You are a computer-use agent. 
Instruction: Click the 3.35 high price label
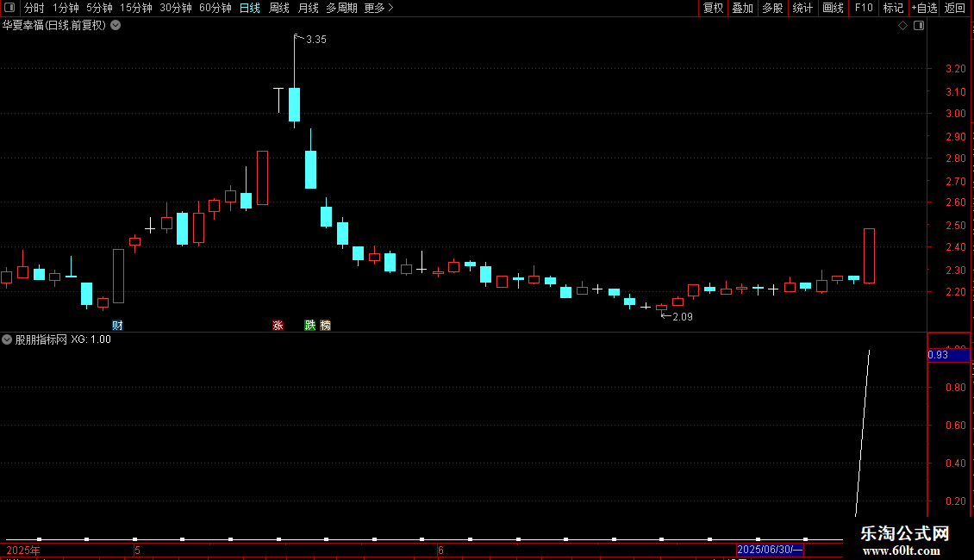(x=316, y=40)
